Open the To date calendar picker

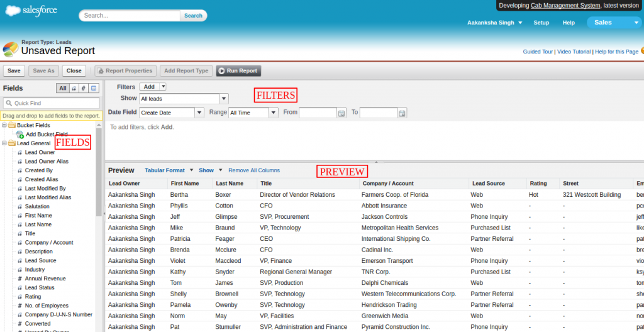pyautogui.click(x=402, y=113)
